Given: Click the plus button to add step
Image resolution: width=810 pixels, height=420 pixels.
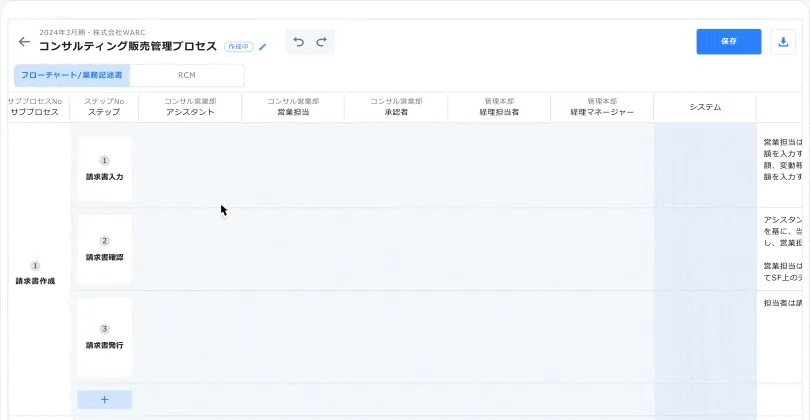Looking at the screenshot, I should click(105, 399).
